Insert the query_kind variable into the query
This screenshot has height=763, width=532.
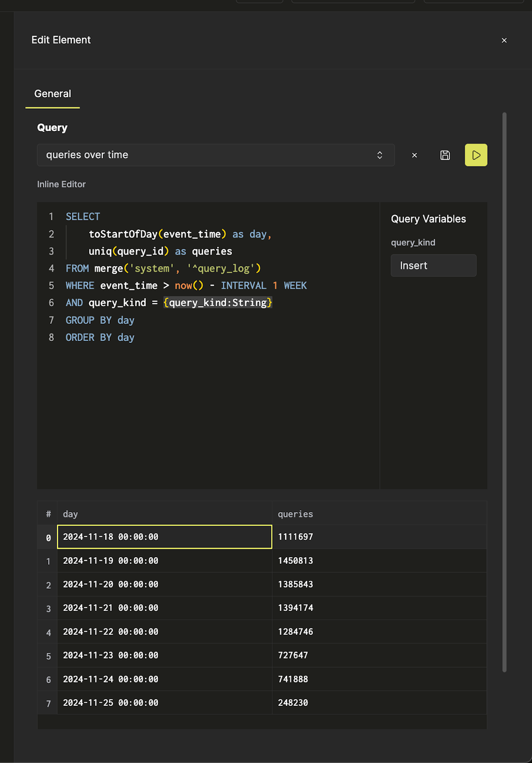pos(433,265)
